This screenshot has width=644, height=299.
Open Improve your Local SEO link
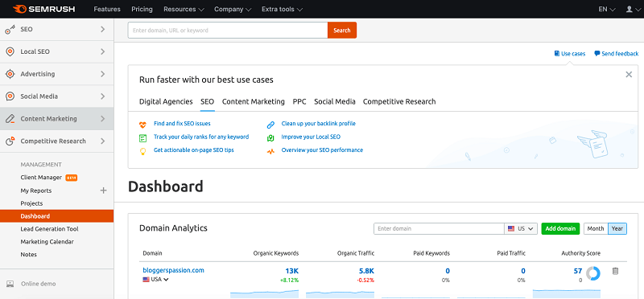[x=311, y=137]
